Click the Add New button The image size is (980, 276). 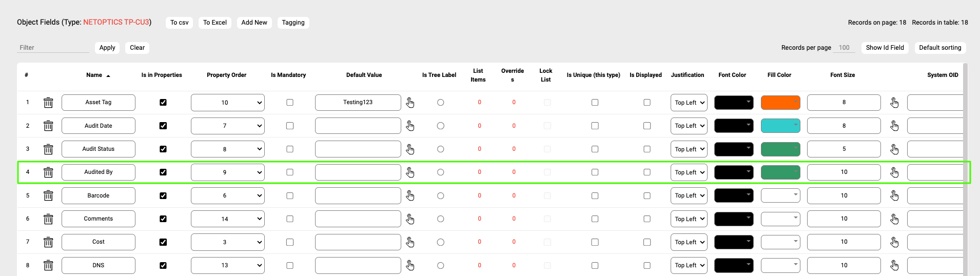254,23
